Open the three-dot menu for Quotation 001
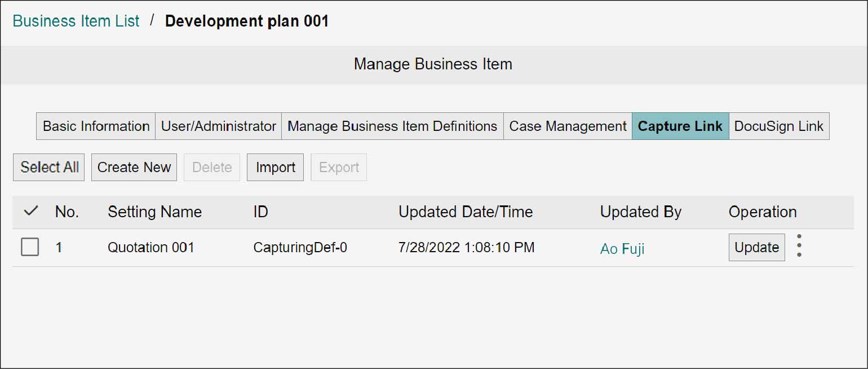Viewport: 868px width, 369px height. click(x=799, y=247)
